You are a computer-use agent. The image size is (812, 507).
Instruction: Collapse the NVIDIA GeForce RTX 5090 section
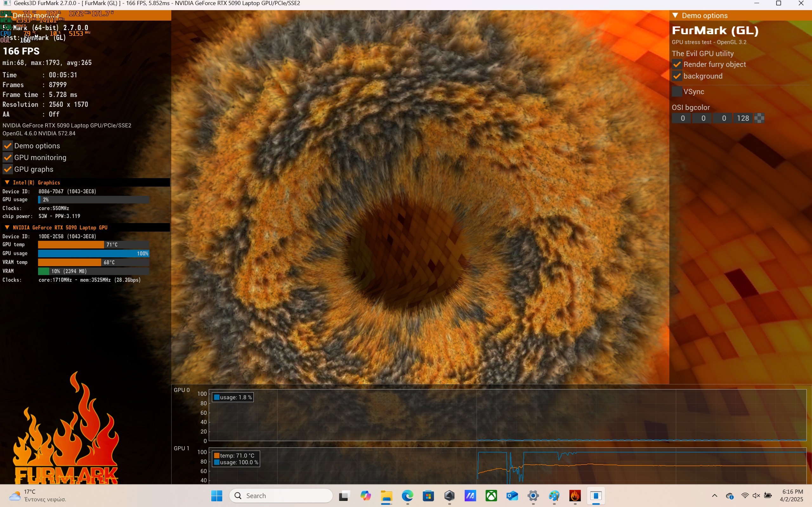pos(7,227)
